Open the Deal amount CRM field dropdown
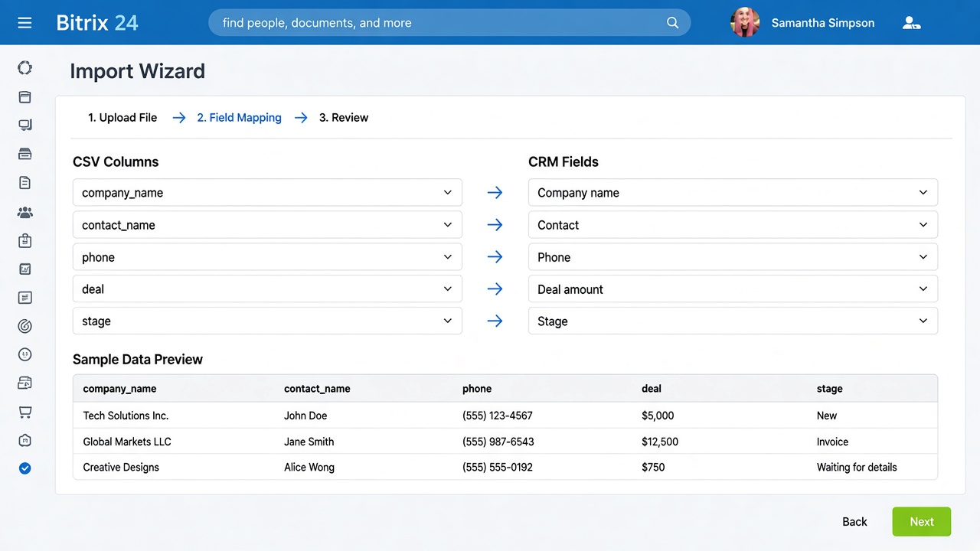The image size is (980, 551). (x=733, y=289)
